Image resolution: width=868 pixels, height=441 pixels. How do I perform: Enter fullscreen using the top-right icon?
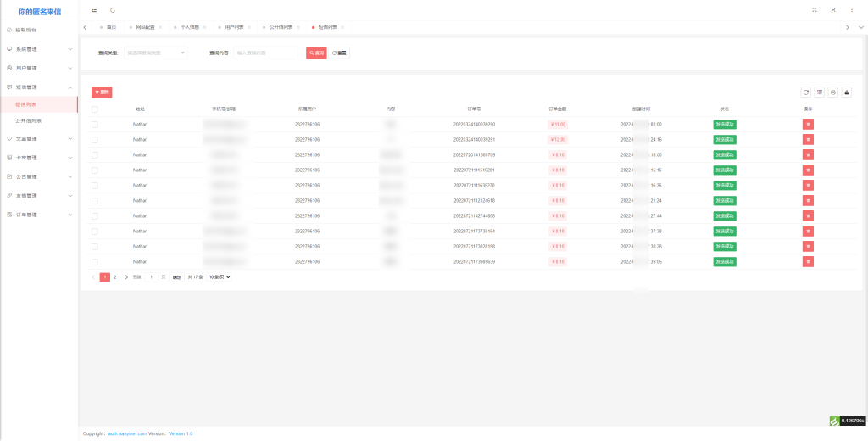(x=815, y=10)
